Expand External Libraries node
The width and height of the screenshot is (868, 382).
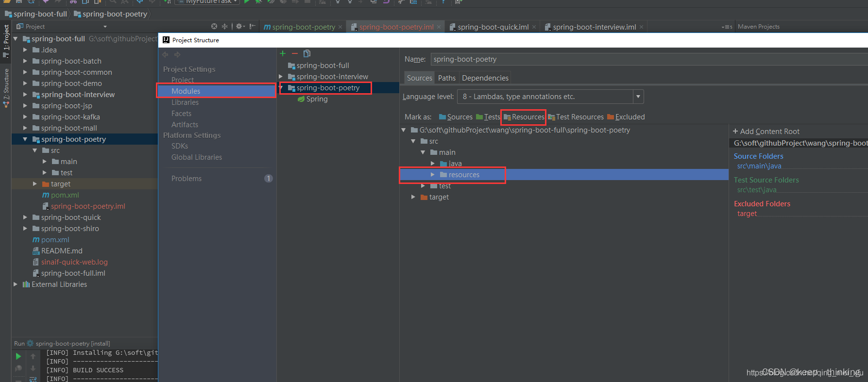[16, 284]
